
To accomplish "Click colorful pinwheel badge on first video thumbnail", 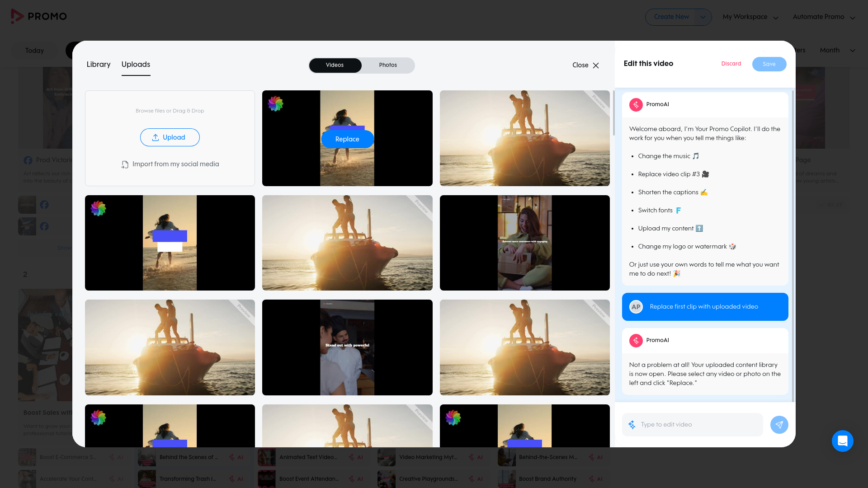I will point(275,103).
